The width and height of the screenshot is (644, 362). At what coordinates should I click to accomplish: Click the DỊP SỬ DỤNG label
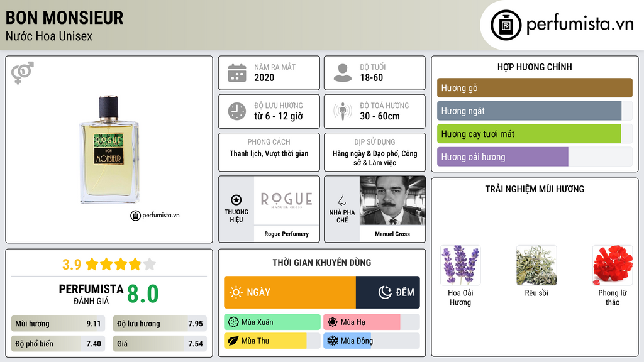coord(375,142)
